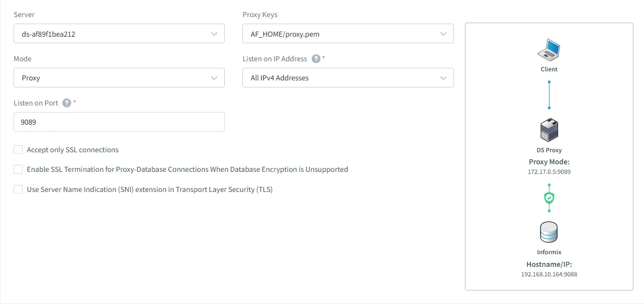Click the Informix label in the diagram
Viewport: 644px width, 304px height.
pos(548,252)
